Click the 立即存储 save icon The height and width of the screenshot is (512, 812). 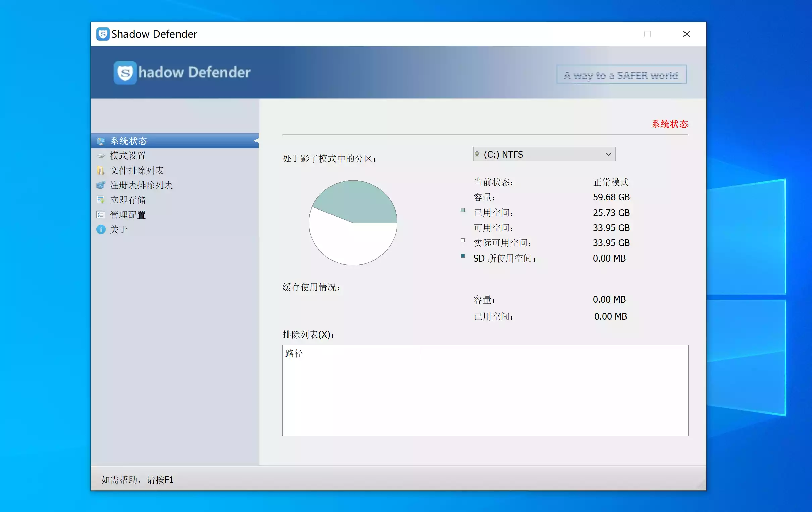(101, 200)
